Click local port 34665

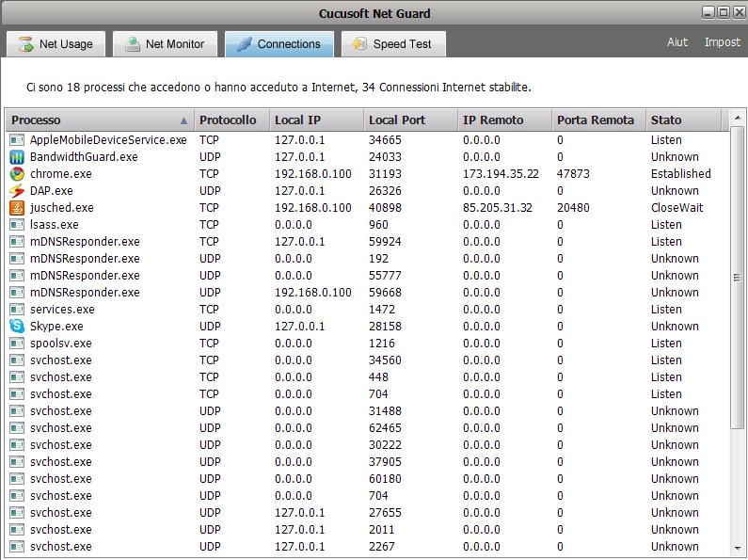[385, 139]
